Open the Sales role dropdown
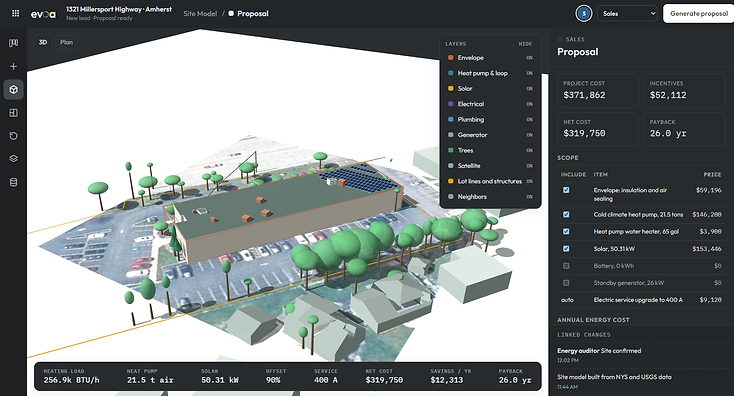Image resolution: width=734 pixels, height=396 pixels. (x=628, y=14)
